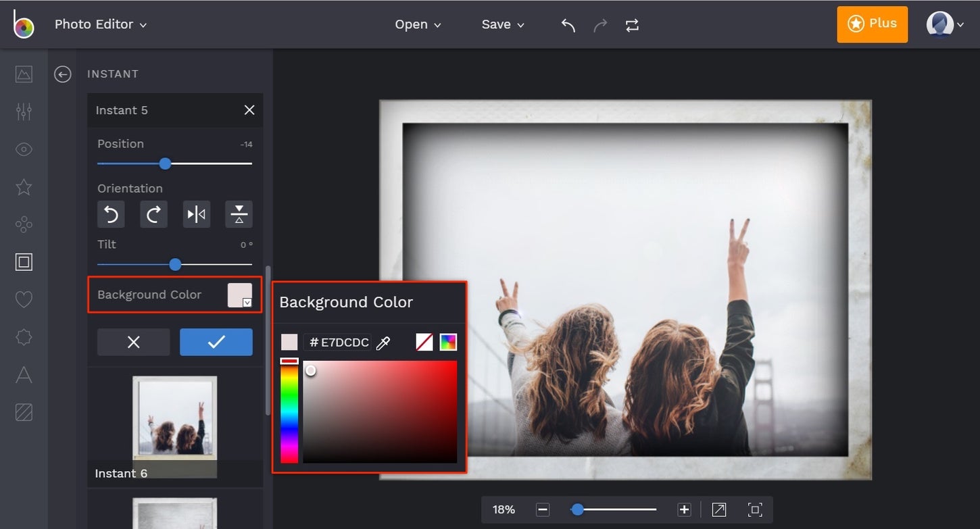
Task: Select the Instant 6 frame thumbnail
Action: 175,427
